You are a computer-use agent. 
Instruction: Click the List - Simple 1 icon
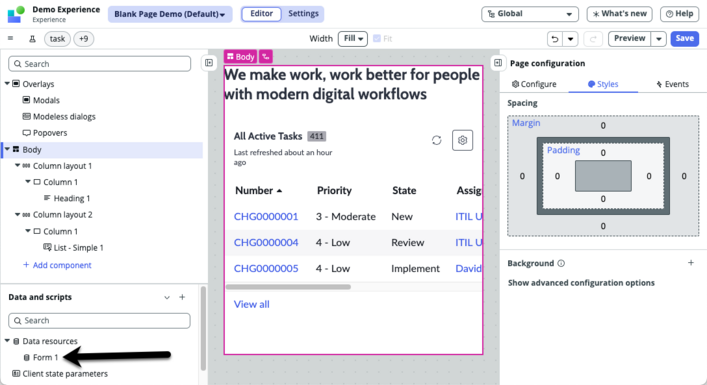(x=47, y=247)
